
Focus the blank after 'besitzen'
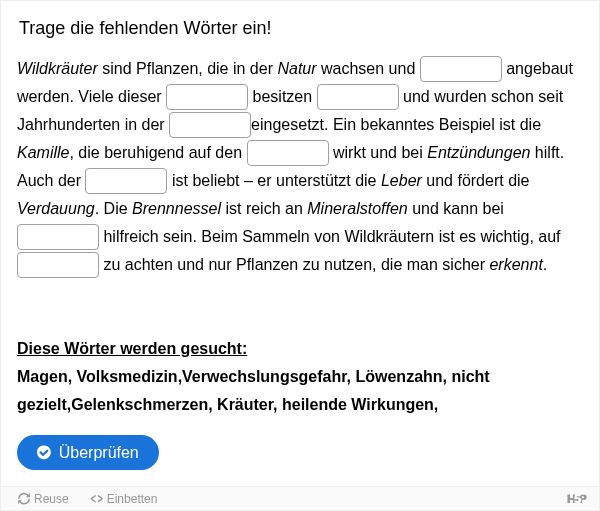(358, 97)
